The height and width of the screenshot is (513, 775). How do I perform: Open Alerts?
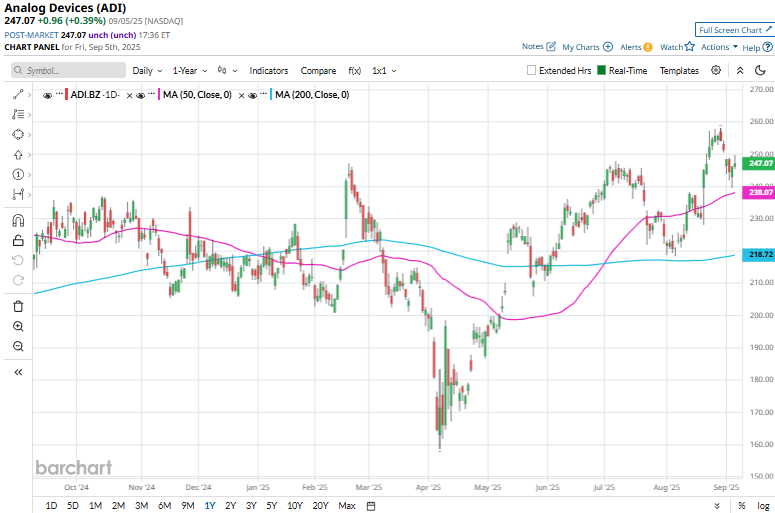pos(636,47)
